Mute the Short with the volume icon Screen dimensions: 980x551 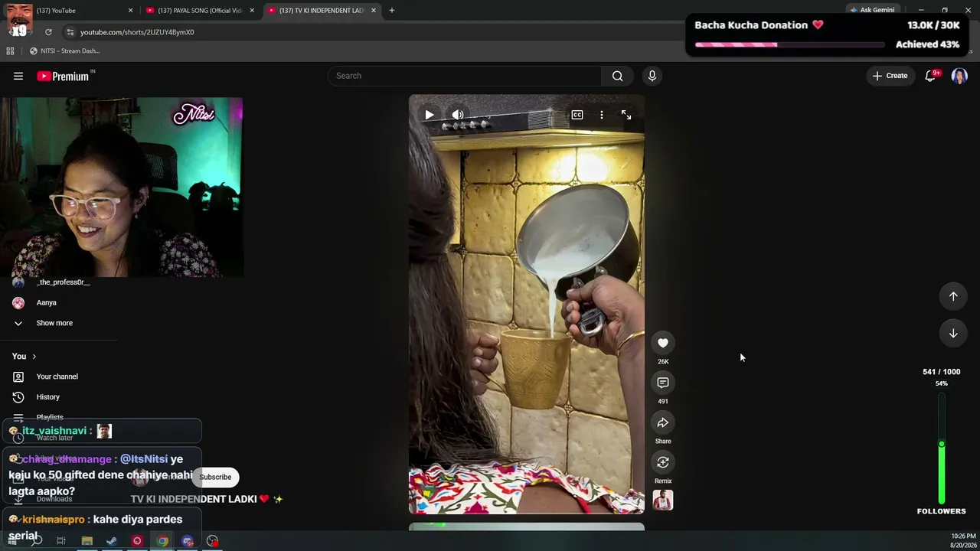tap(458, 115)
